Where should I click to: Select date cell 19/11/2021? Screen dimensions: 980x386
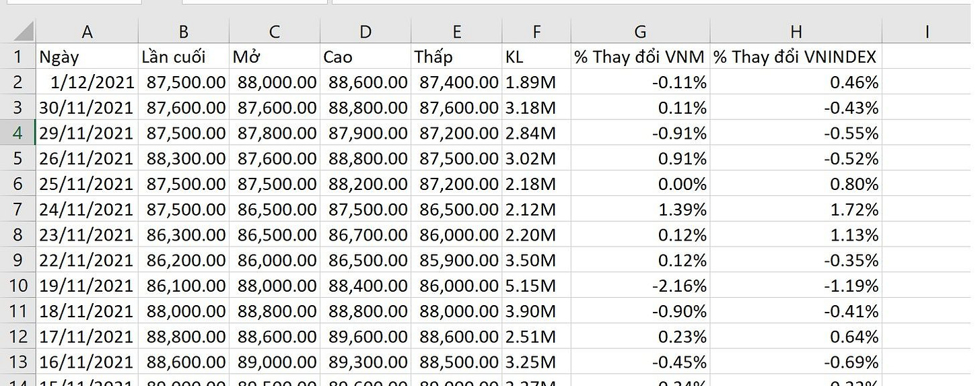pyautogui.click(x=87, y=286)
